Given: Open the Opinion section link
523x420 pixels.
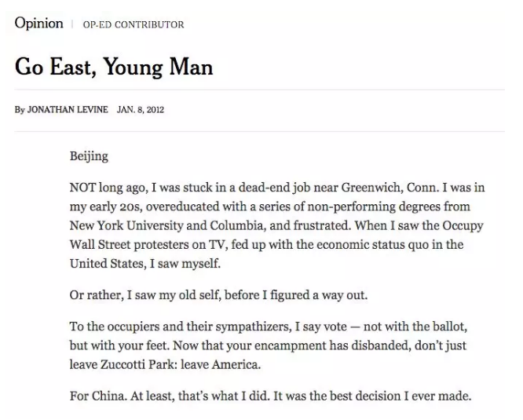Looking at the screenshot, I should coord(38,23).
